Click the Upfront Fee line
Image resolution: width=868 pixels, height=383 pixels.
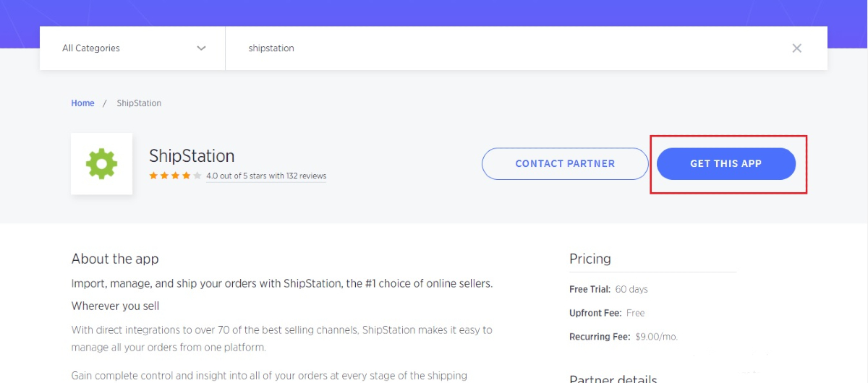[607, 313]
